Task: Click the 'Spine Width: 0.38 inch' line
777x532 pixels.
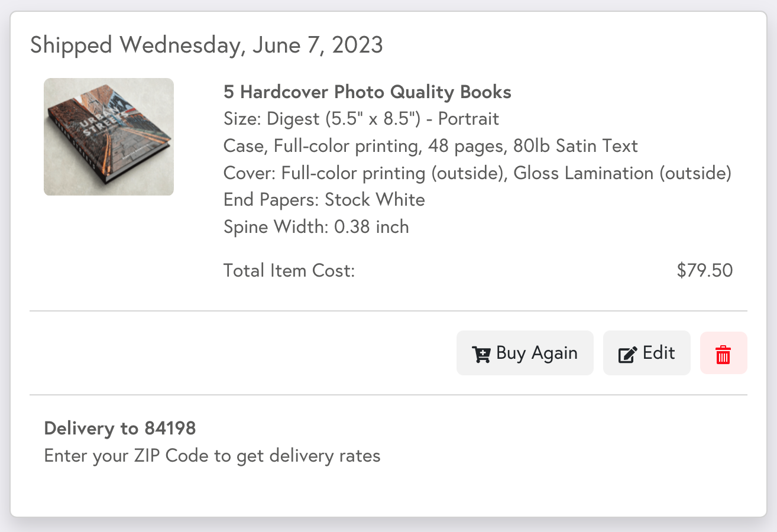Action: (316, 227)
